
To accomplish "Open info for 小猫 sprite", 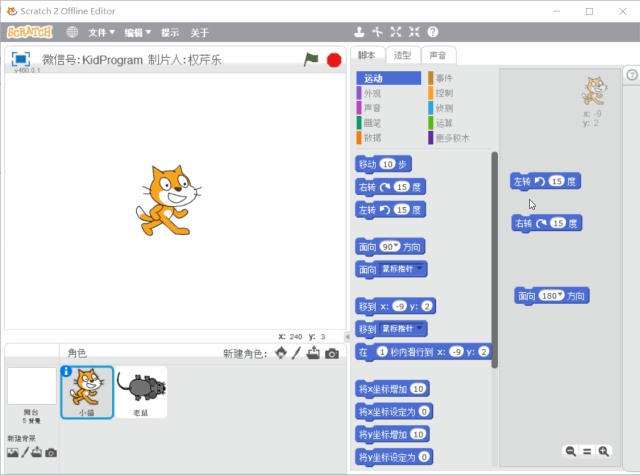I will point(66,371).
